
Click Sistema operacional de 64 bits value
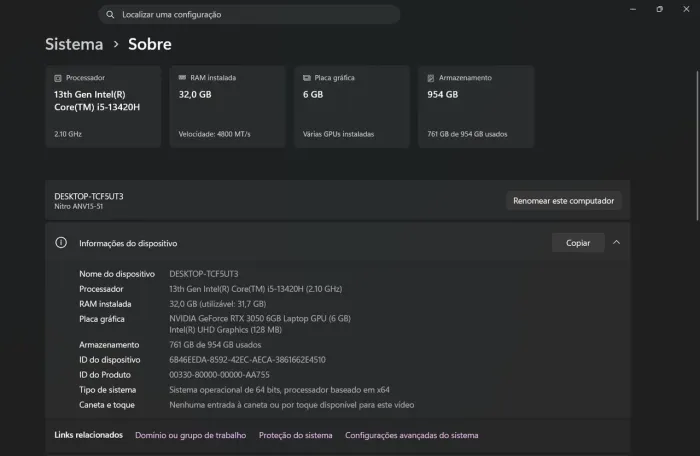pyautogui.click(x=279, y=390)
